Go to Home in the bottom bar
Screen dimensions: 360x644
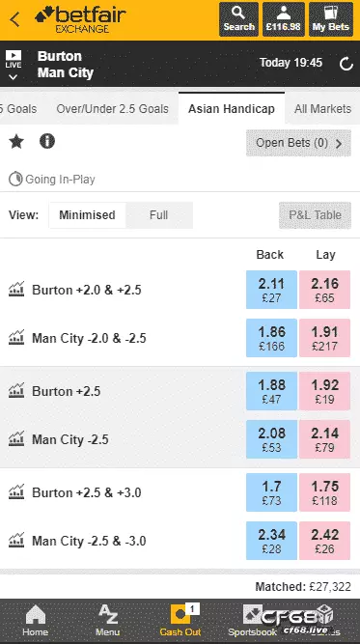pos(35,621)
